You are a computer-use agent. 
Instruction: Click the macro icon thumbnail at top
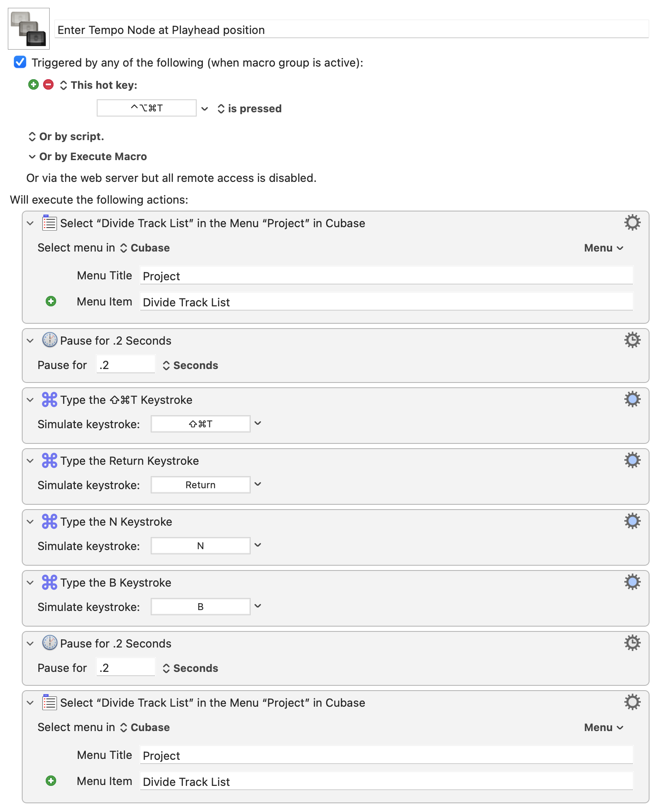tap(29, 29)
